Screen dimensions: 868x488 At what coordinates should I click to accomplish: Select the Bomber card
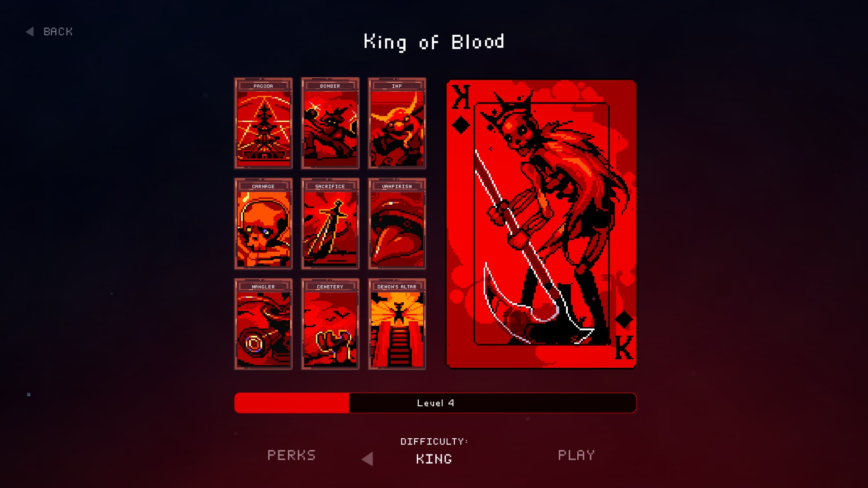[x=330, y=123]
